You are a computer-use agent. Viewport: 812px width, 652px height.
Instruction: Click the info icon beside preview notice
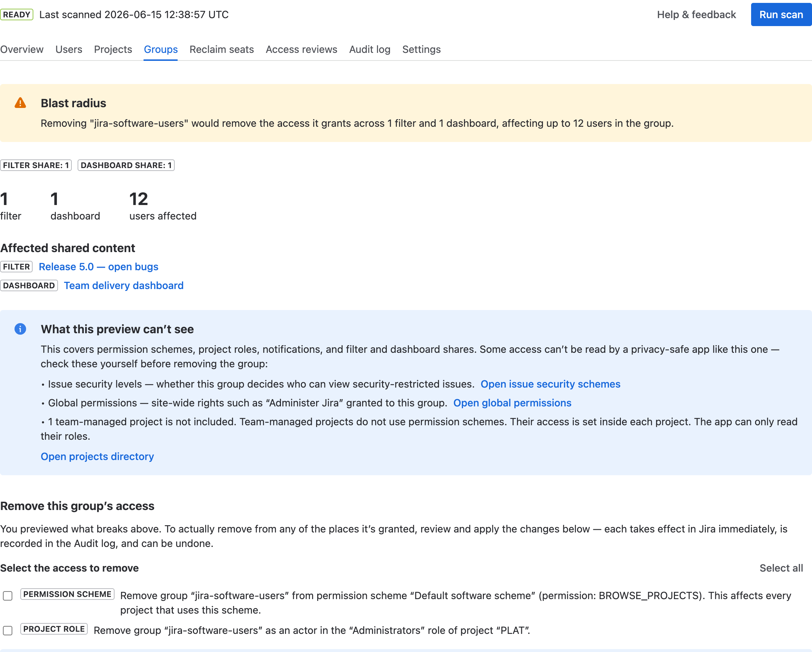pos(20,329)
